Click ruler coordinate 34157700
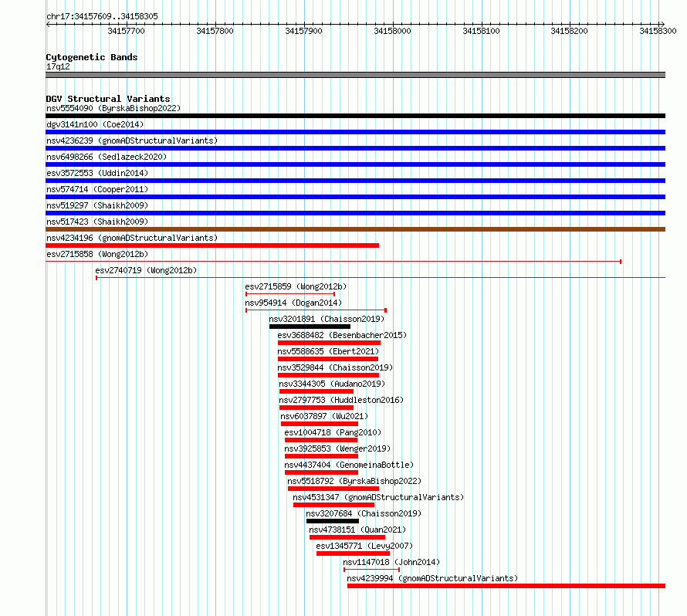This screenshot has height=616, width=687. [x=126, y=31]
